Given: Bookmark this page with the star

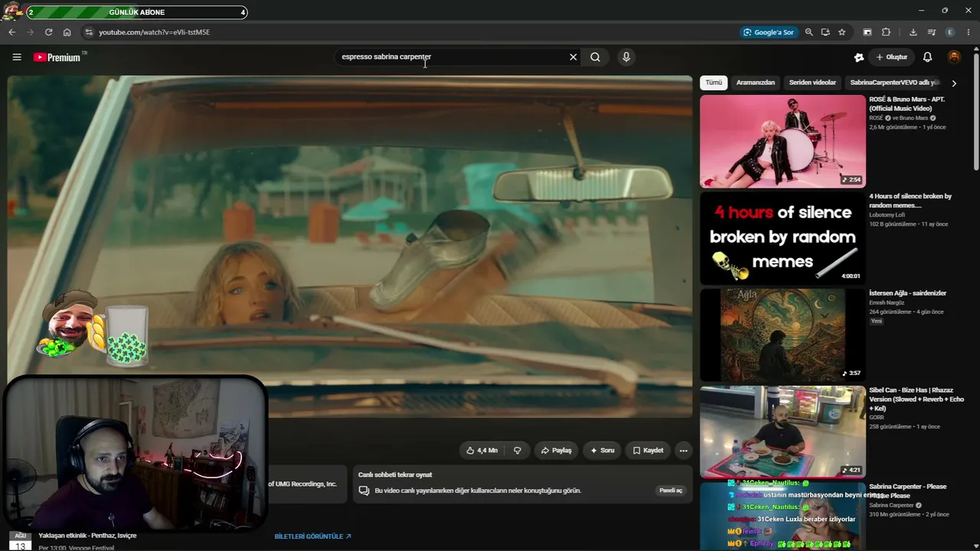Looking at the screenshot, I should (842, 32).
